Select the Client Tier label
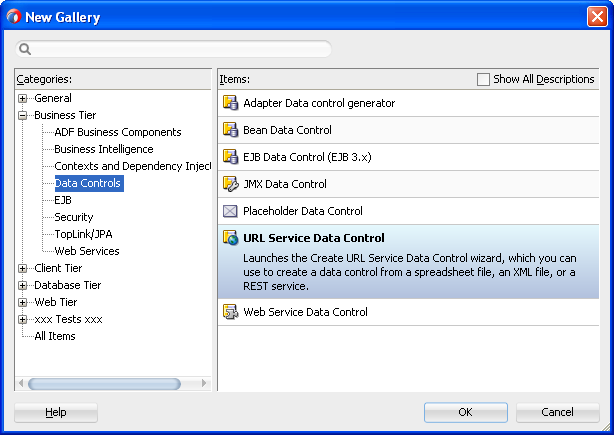This screenshot has height=435, width=614. click(58, 268)
